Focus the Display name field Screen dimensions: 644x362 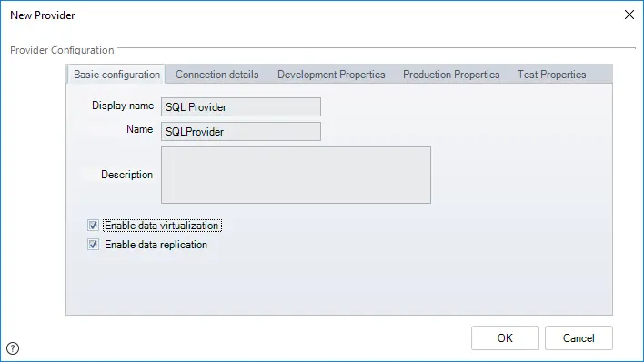[x=241, y=106]
